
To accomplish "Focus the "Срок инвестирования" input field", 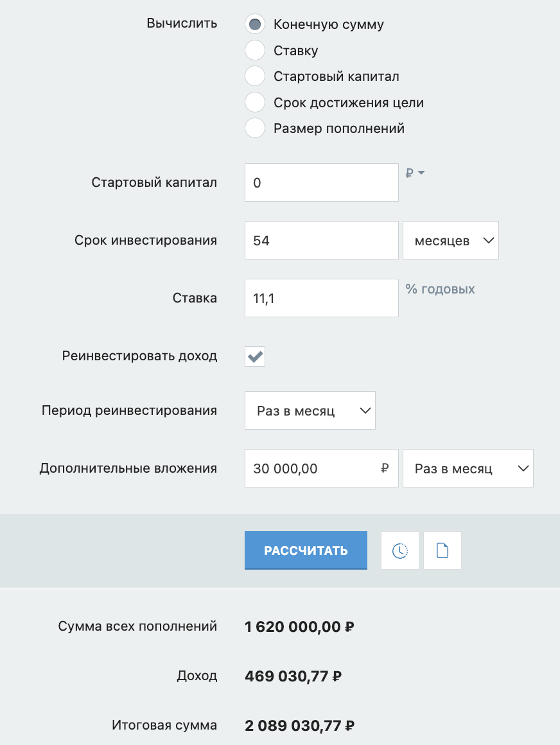I will (321, 241).
